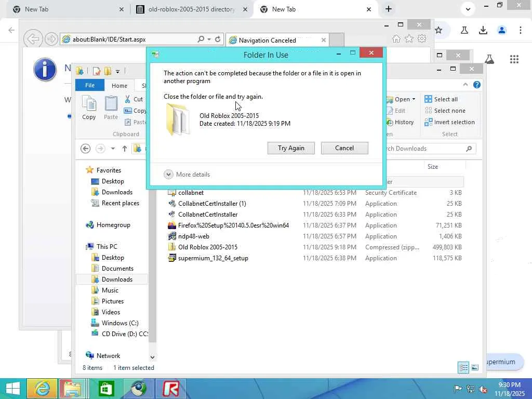Cancel the Folder In Use dialog
This screenshot has width=532, height=399.
tap(344, 148)
